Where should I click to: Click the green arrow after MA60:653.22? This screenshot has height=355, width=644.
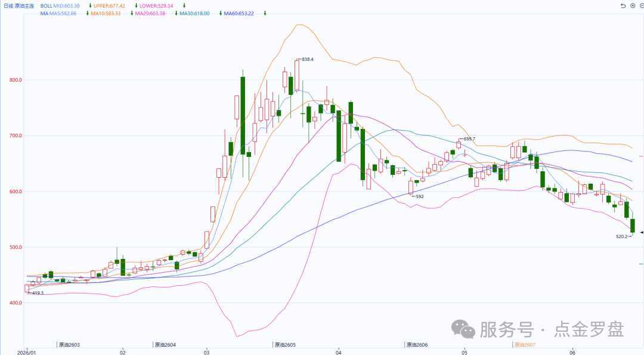[265, 13]
